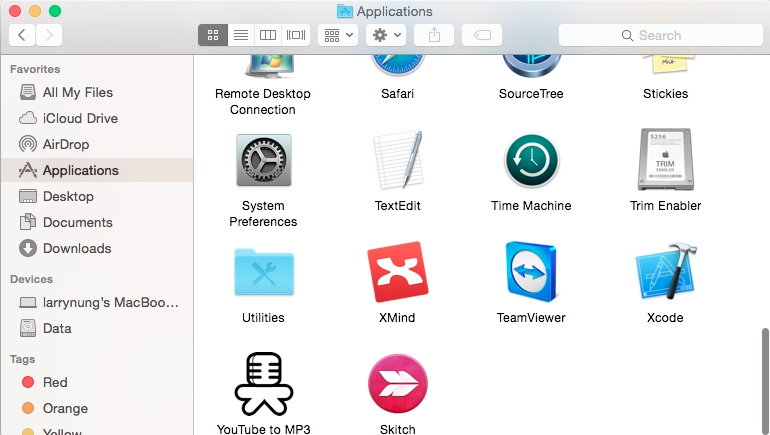Select the Trim Enabler icon
This screenshot has width=770, height=435.
[665, 160]
